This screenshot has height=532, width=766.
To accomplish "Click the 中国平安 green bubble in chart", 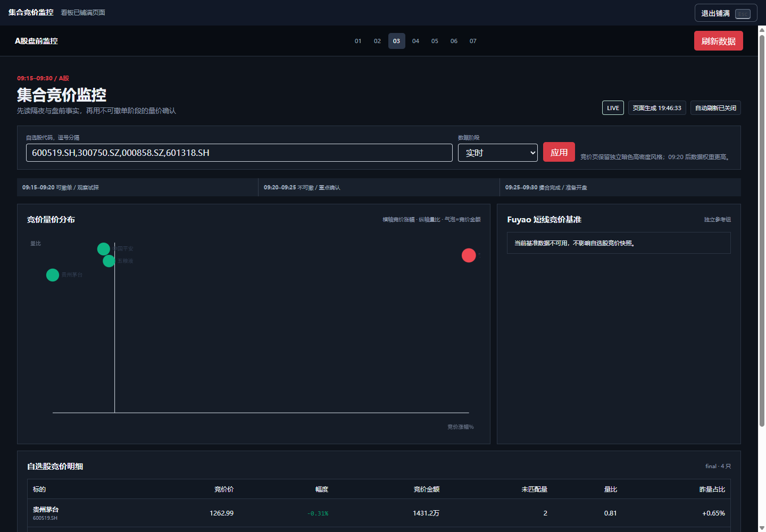I will click(x=104, y=249).
